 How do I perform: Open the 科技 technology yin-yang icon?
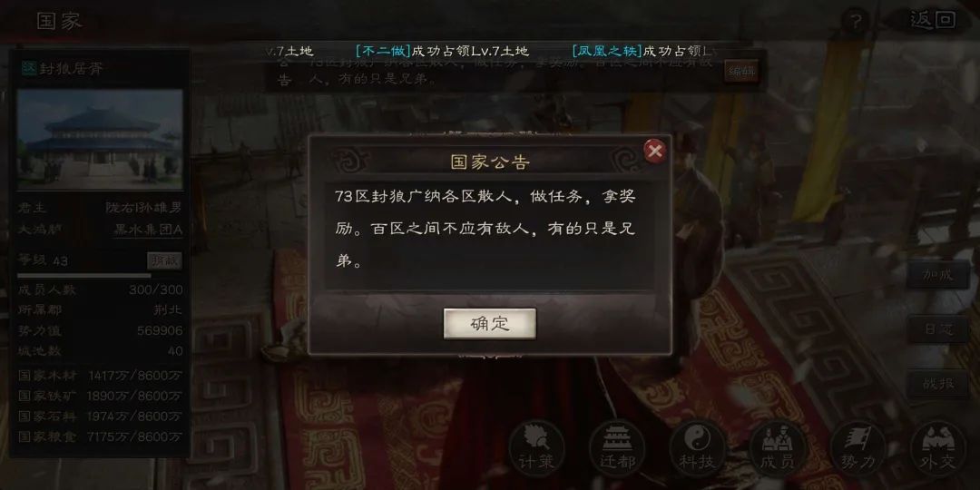pos(698,448)
